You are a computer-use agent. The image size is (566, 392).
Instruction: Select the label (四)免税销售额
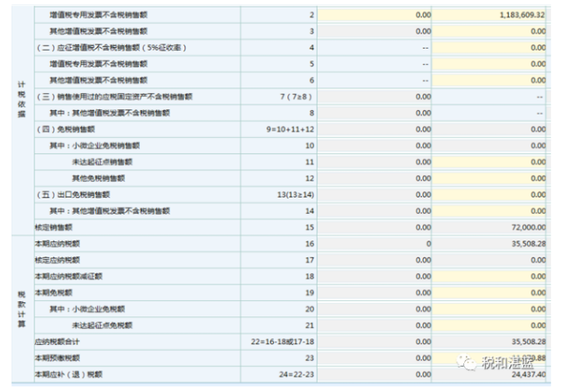click(66, 130)
